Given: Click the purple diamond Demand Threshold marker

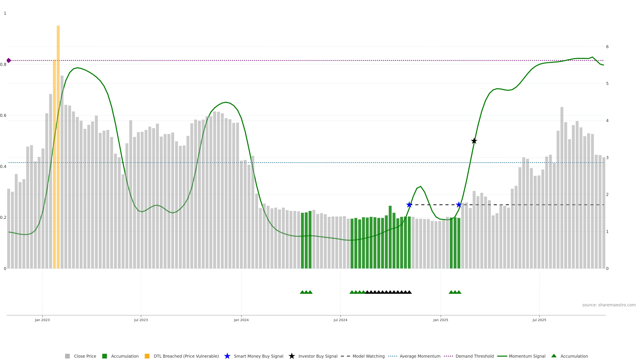Looking at the screenshot, I should click(x=9, y=61).
